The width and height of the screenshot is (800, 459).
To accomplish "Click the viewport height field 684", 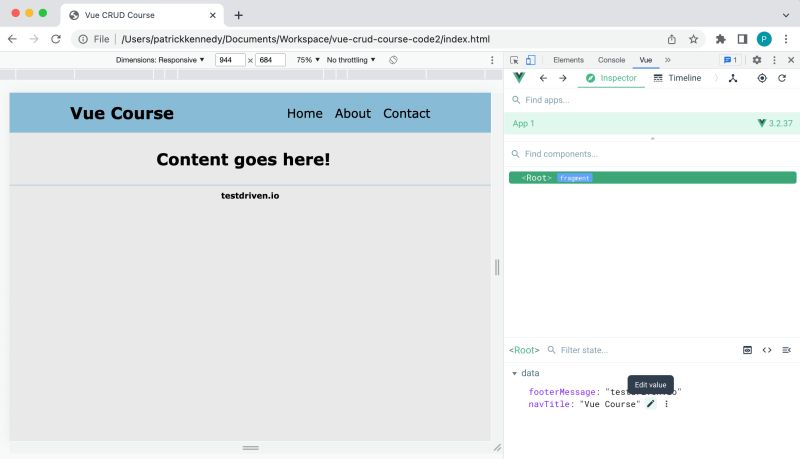I will click(270, 60).
